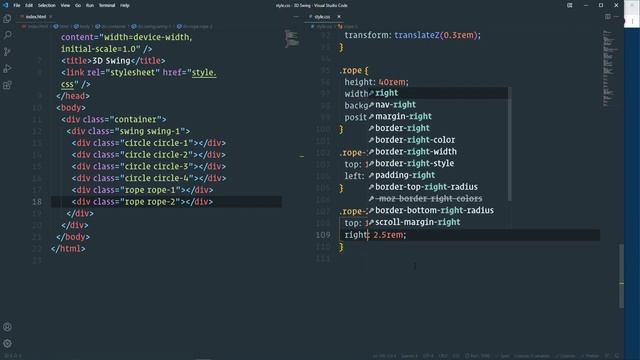Open the Explorer view in activity bar
640x360 pixels.
7,18
